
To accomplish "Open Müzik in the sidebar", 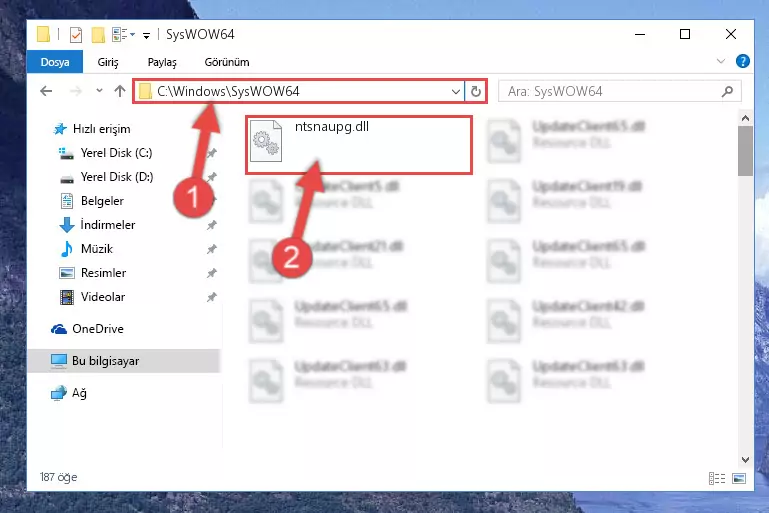I will coord(86,249).
